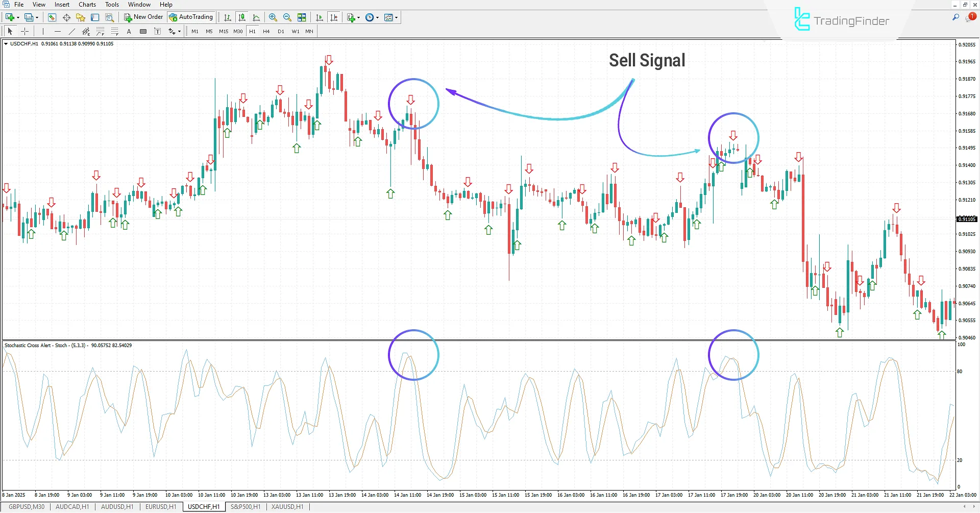Toggle AutoTrading on or off

(x=191, y=17)
